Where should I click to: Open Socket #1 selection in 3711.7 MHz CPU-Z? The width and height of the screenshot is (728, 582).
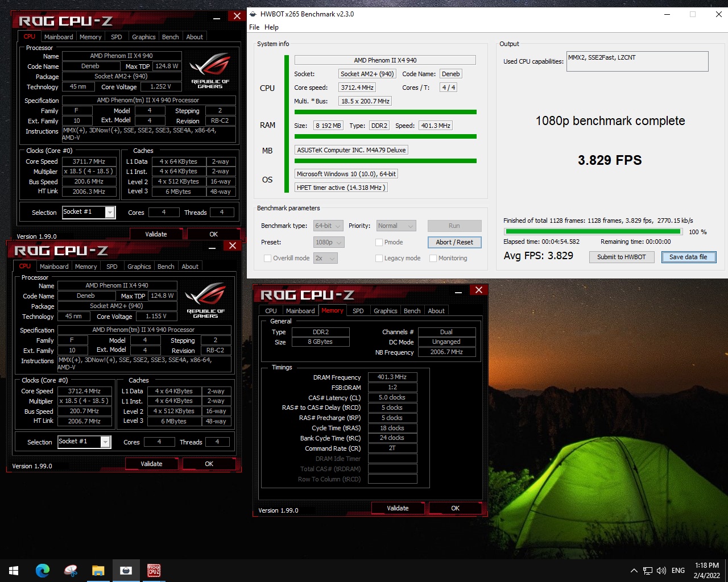coord(89,212)
